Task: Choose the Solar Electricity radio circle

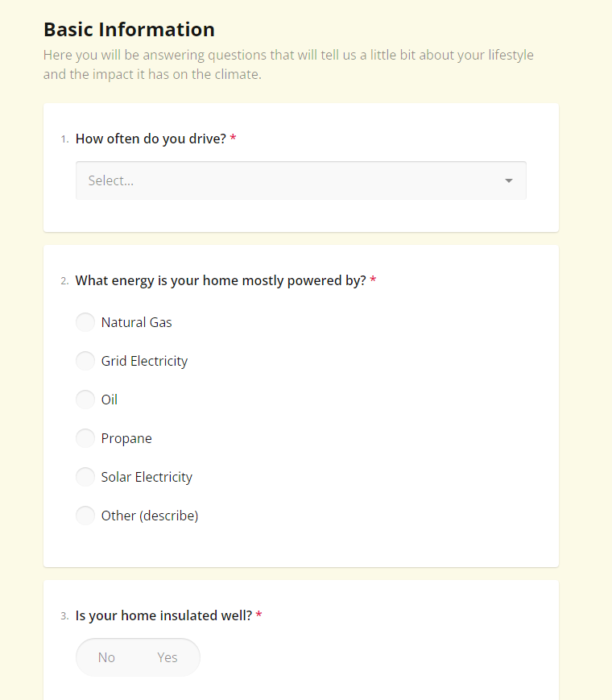Action: 85,477
